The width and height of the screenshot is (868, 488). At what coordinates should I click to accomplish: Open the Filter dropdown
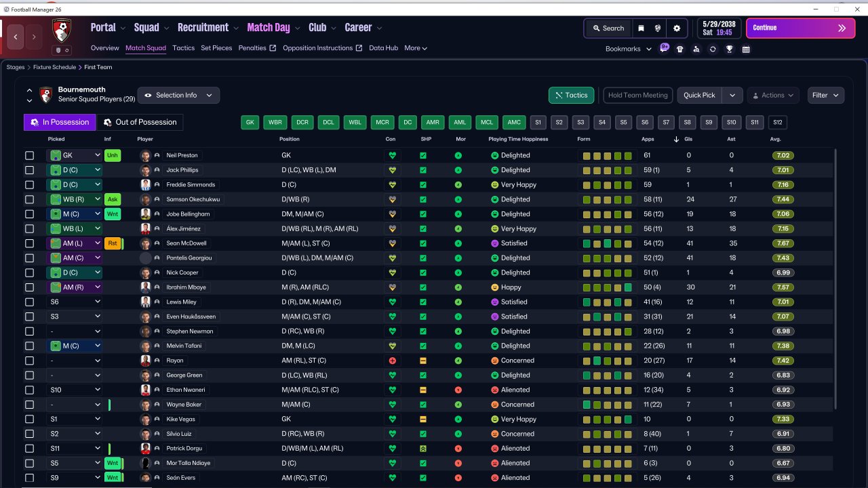point(826,96)
